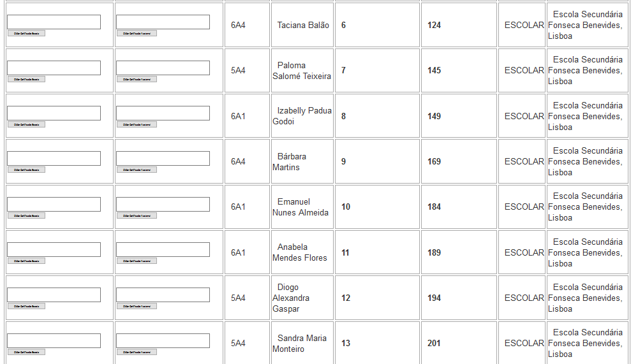This screenshot has height=364, width=631.
Task: Click second-column button in Emanuel Nunes Almeida's row
Action: [137, 215]
